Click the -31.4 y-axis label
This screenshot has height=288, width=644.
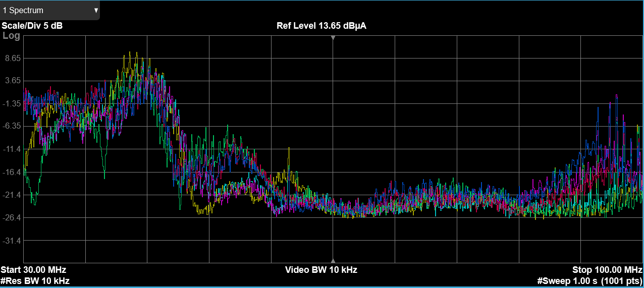12,241
